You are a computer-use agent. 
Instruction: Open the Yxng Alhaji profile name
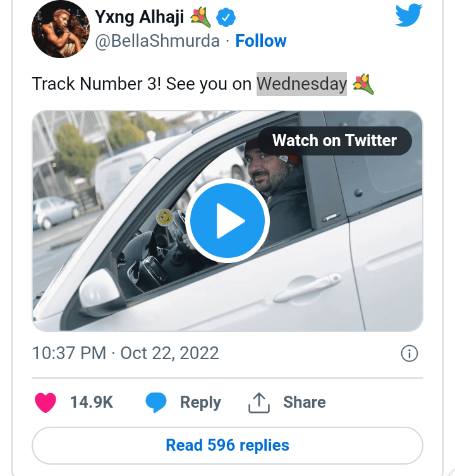(x=139, y=17)
